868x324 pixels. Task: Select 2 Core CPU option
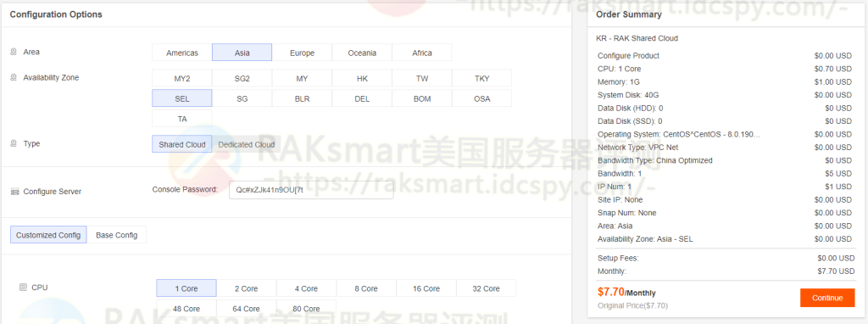pos(247,288)
